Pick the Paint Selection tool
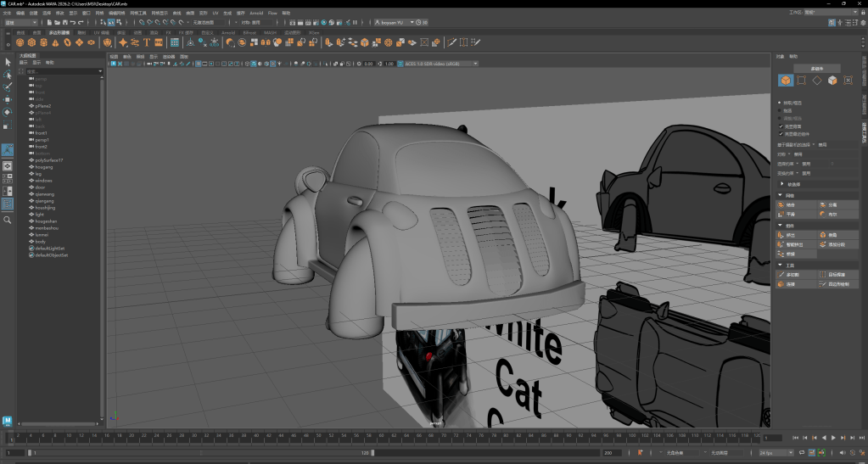The height and width of the screenshot is (464, 868). pyautogui.click(x=8, y=87)
